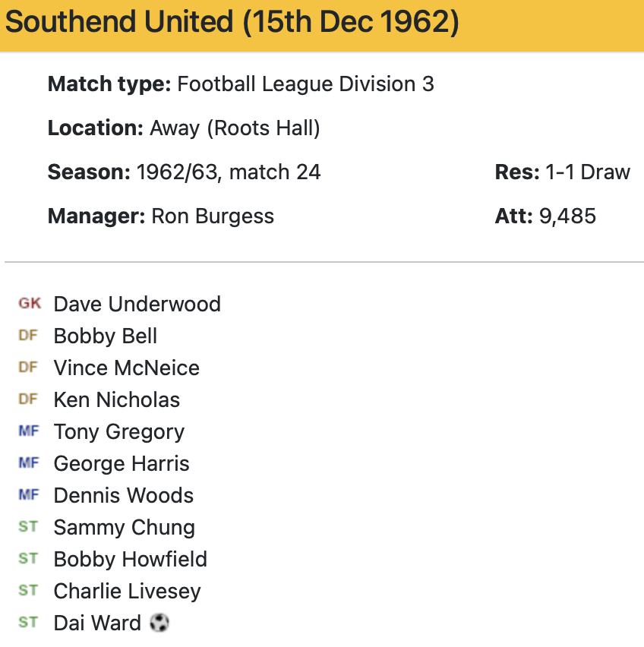Click the MF icon beside Dennis Woods
The width and height of the screenshot is (644, 647).
point(28,495)
